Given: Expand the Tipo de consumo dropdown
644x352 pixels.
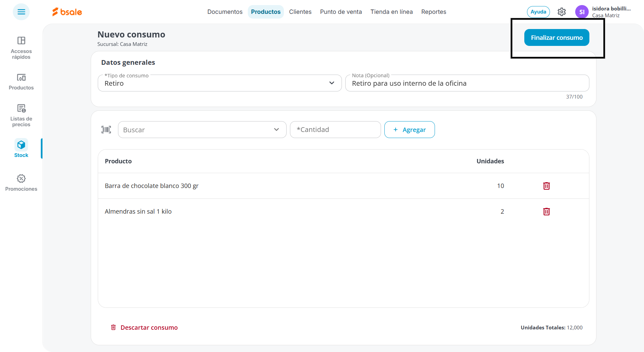Looking at the screenshot, I should click(219, 83).
